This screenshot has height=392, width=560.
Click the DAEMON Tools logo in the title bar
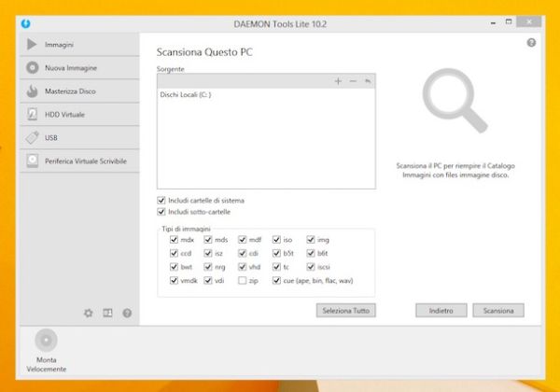click(24, 22)
